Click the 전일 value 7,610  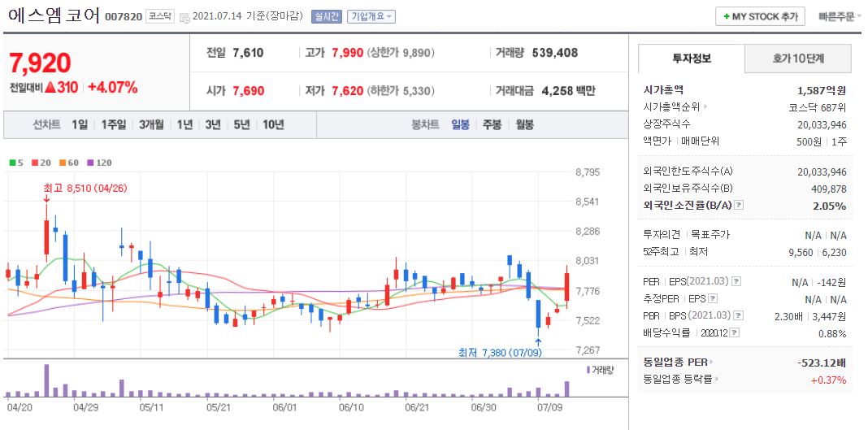click(248, 53)
